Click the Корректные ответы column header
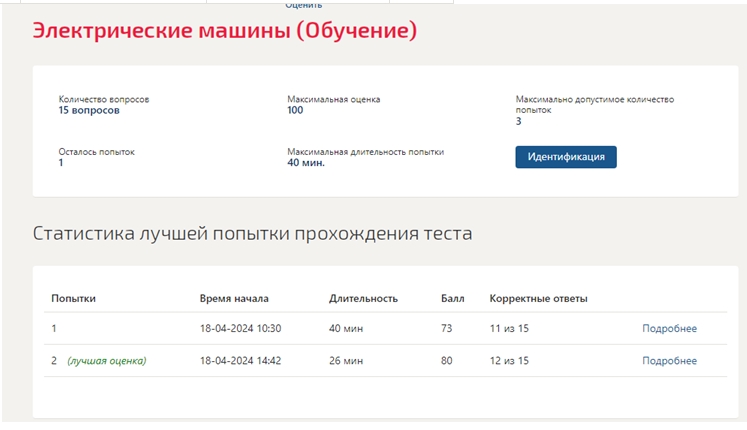Viewport: 747px width, 430px height. (x=538, y=299)
